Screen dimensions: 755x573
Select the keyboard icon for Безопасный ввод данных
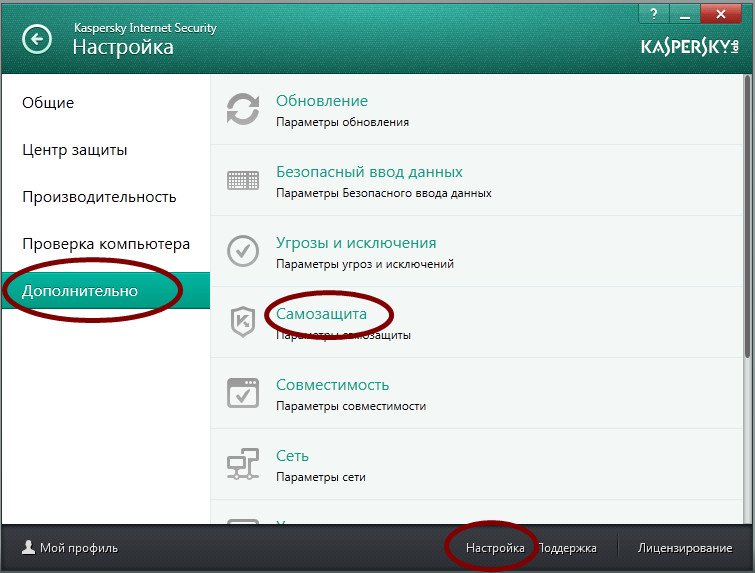(243, 180)
